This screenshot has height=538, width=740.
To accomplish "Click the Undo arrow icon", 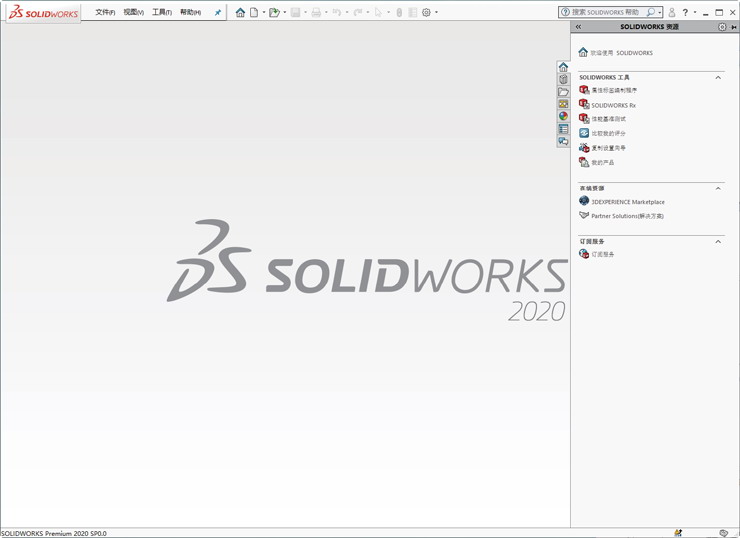I will pyautogui.click(x=336, y=13).
